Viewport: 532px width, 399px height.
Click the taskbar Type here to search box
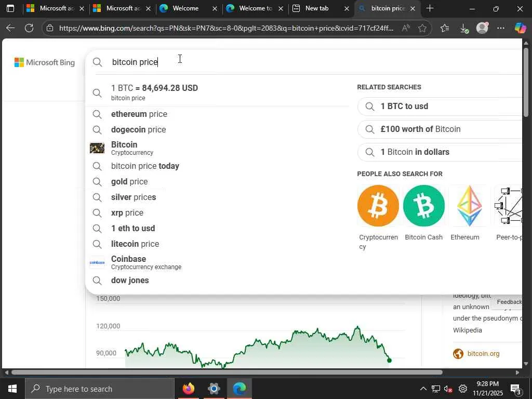pos(99,389)
